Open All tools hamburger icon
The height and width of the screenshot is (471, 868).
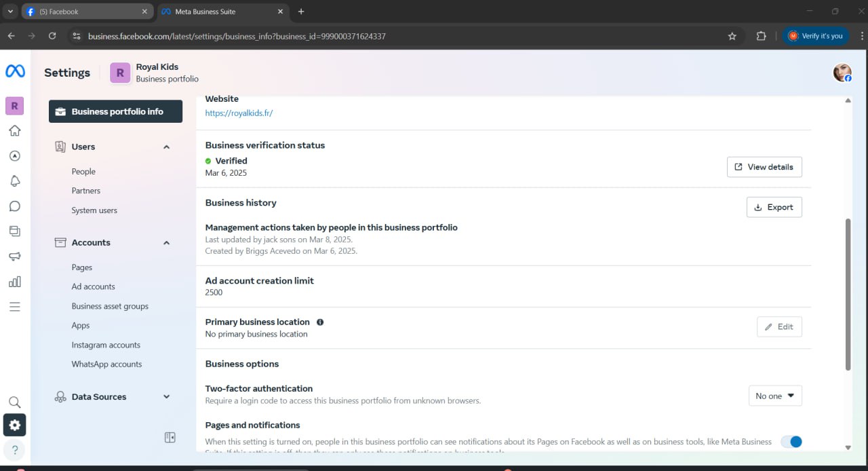coord(14,307)
